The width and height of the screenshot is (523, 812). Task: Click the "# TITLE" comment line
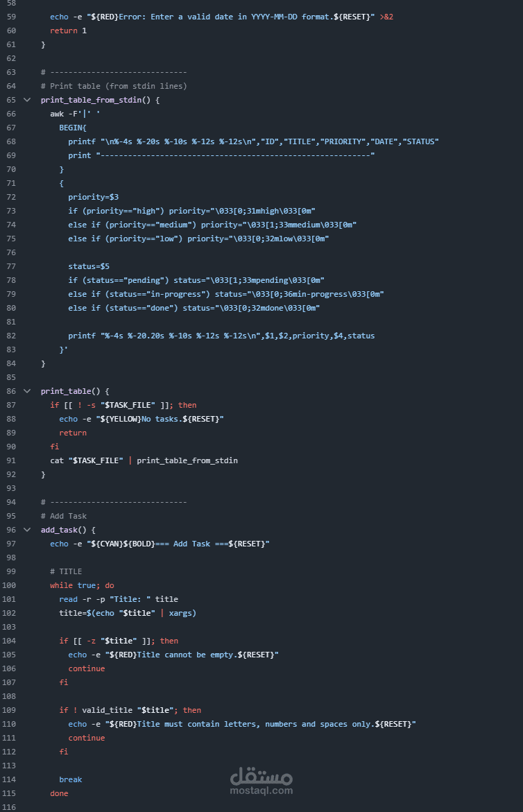coord(65,571)
